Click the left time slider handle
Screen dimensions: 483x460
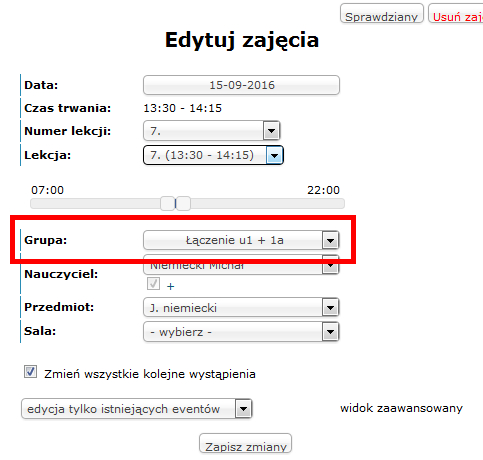[167, 203]
